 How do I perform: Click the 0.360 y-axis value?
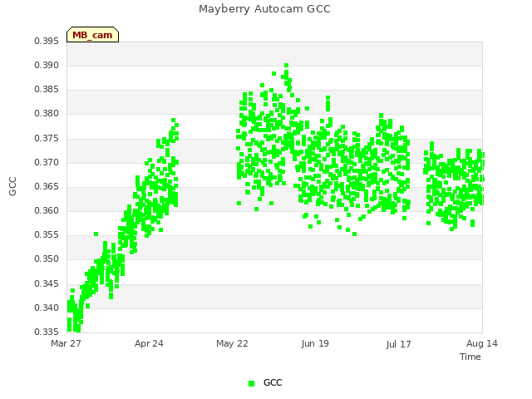tap(47, 210)
